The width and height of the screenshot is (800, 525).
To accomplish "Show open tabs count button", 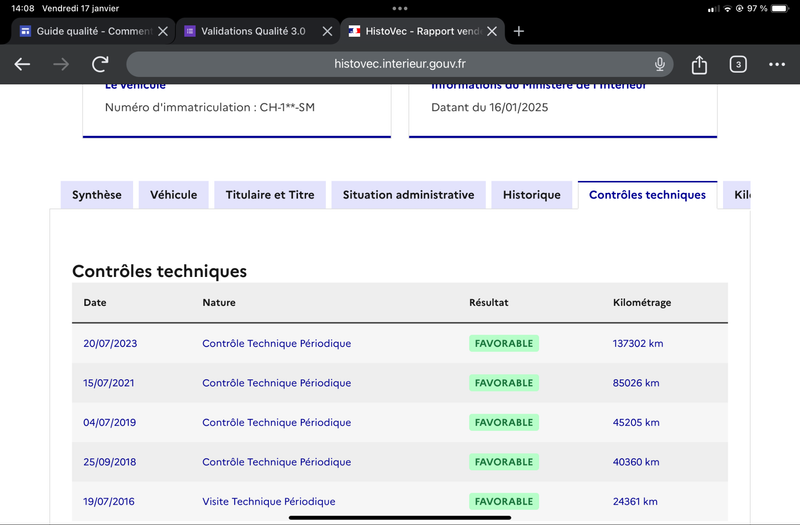I will [x=738, y=64].
